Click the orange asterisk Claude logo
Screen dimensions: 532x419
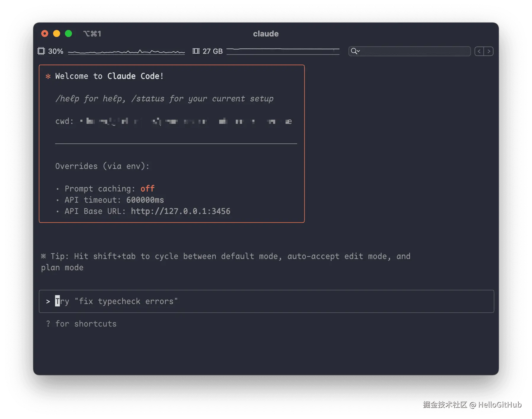click(48, 76)
